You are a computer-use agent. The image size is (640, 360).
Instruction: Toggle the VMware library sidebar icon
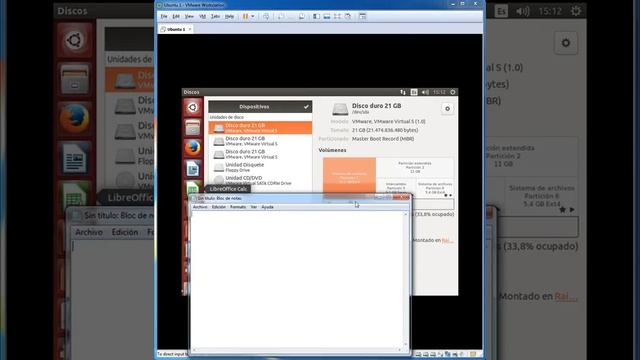pyautogui.click(x=316, y=16)
